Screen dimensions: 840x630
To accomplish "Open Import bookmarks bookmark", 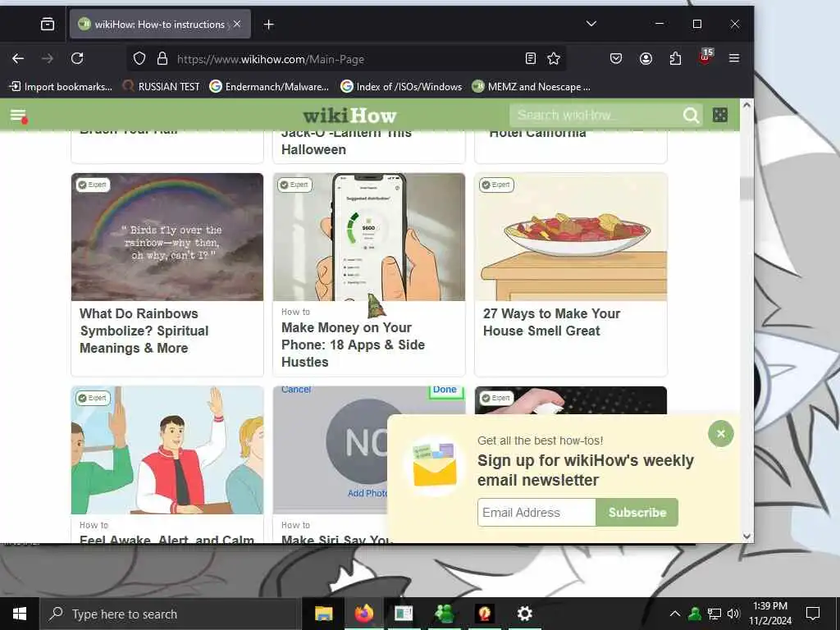I will point(61,87).
